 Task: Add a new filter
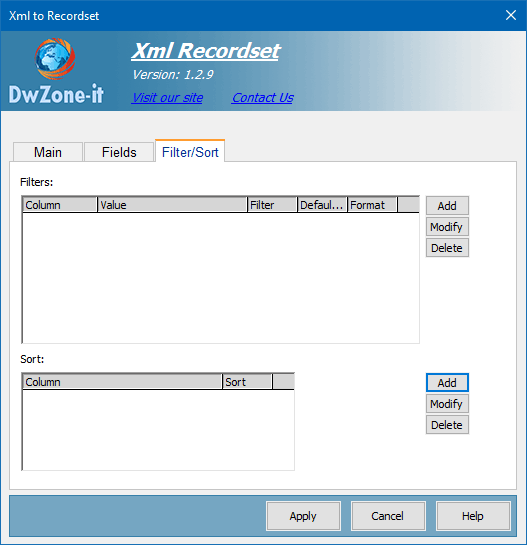[447, 206]
